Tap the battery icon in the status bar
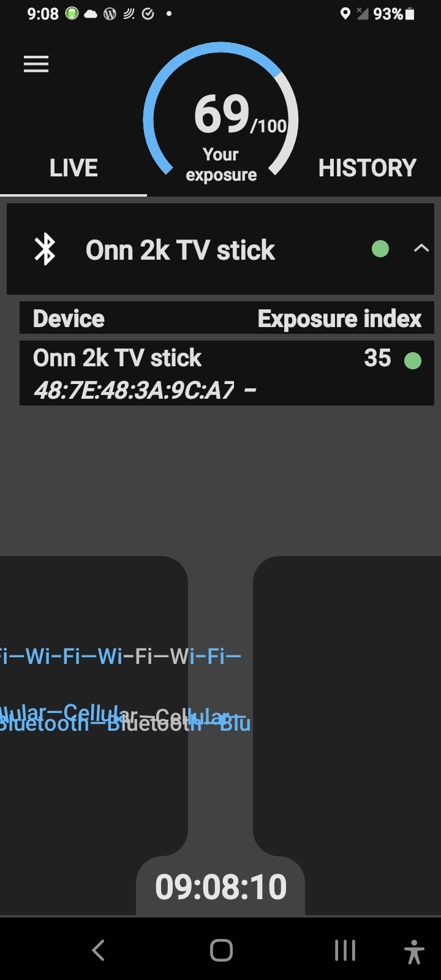 click(x=410, y=13)
